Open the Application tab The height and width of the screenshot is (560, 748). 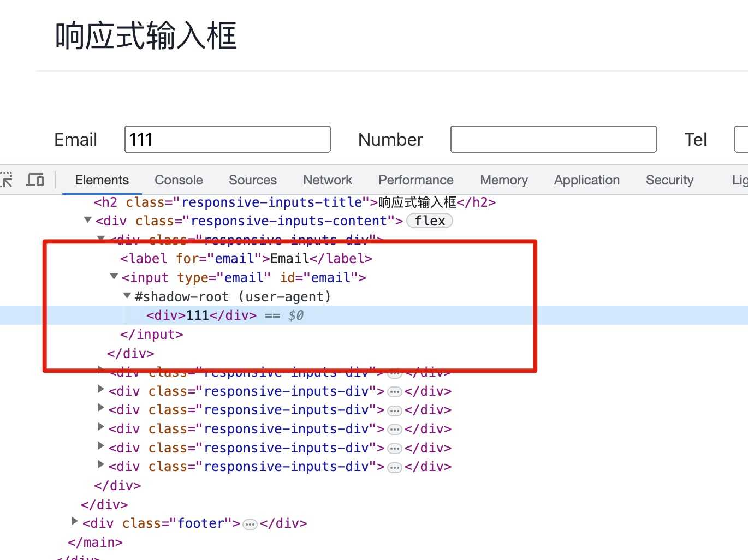pyautogui.click(x=587, y=180)
